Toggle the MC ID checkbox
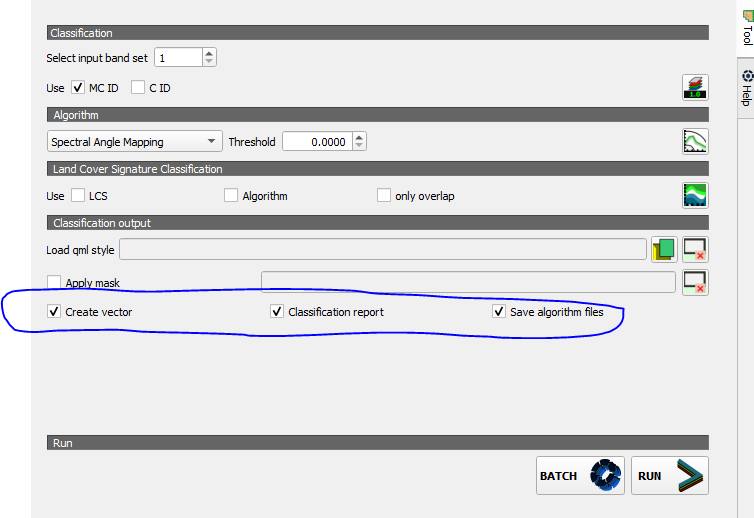754x518 pixels. tap(78, 88)
